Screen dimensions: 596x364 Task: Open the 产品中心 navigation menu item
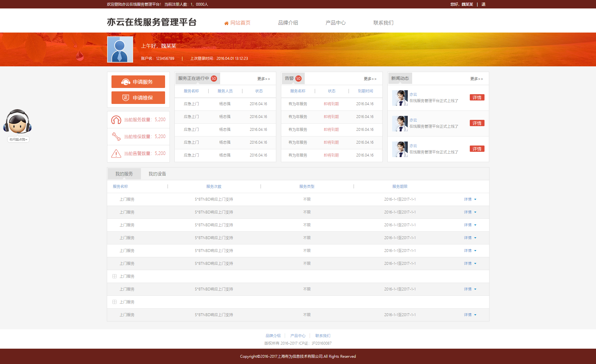335,23
